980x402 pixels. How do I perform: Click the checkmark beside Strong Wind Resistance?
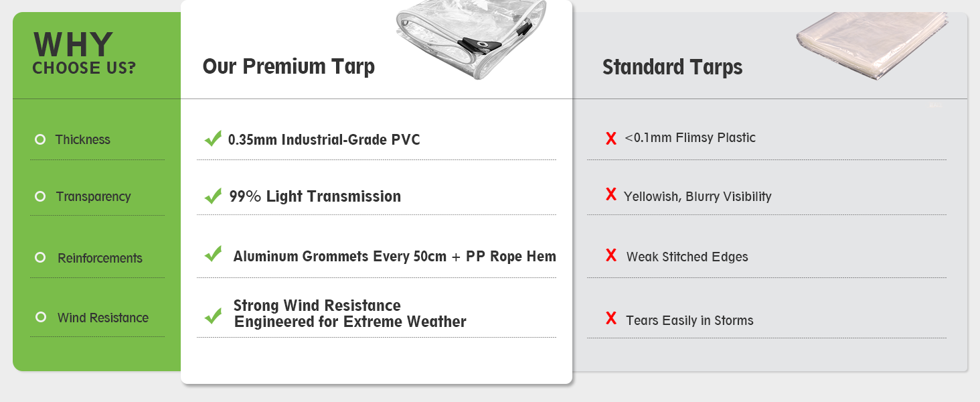[x=213, y=315]
